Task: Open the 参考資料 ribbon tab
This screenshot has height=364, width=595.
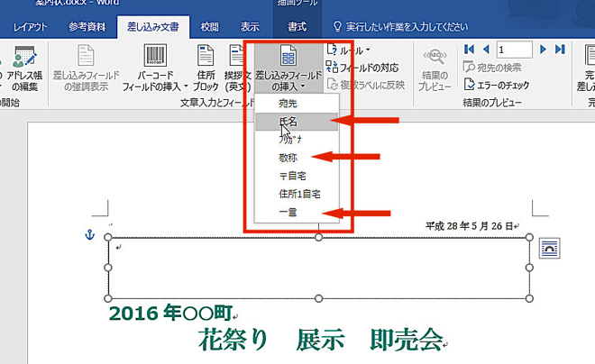Action: (87, 27)
